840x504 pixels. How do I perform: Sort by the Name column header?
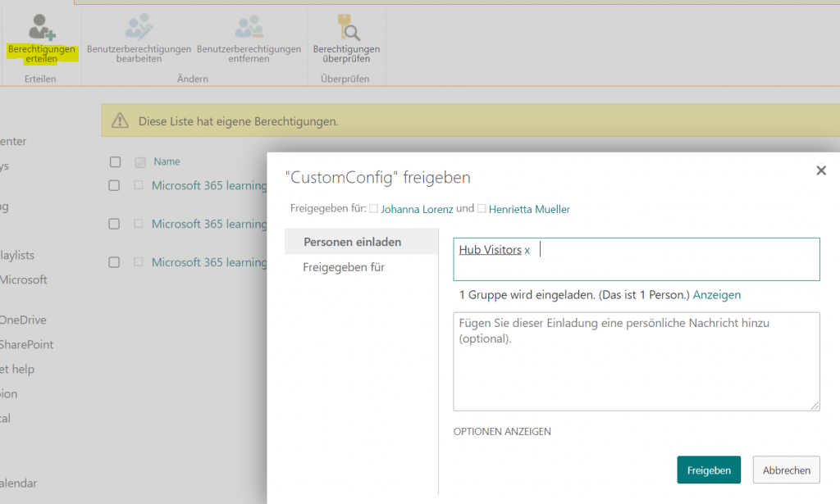(x=167, y=161)
